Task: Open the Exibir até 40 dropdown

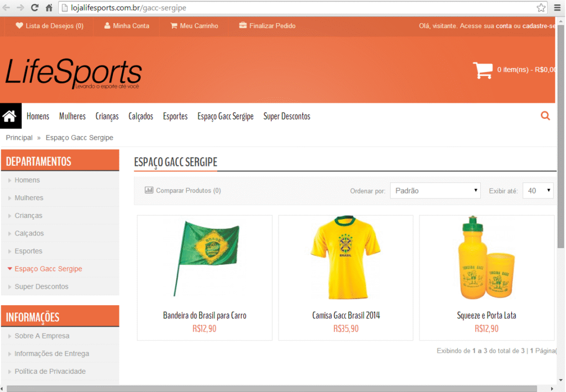Action: pyautogui.click(x=537, y=191)
